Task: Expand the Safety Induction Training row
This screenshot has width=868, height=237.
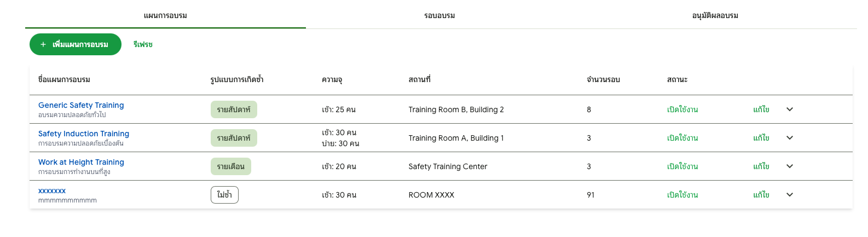Action: pos(789,138)
